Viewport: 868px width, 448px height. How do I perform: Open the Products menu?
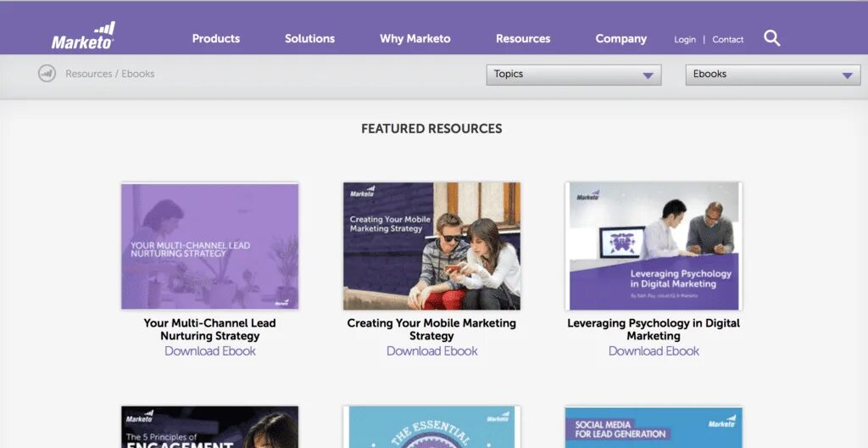(x=216, y=39)
